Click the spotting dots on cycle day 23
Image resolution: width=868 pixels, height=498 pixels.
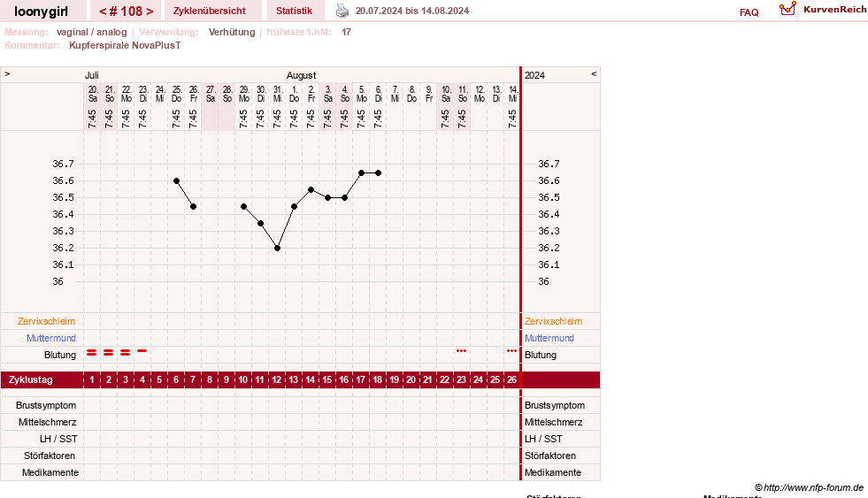[461, 351]
